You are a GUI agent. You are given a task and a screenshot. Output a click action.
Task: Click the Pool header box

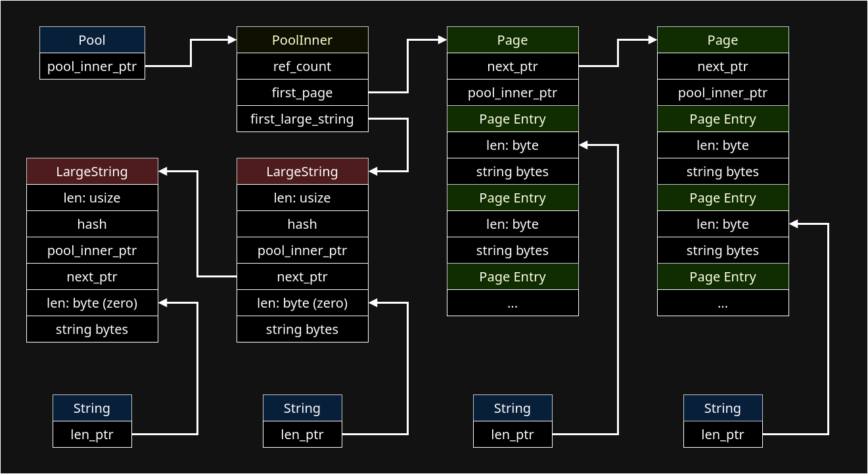coord(92,40)
